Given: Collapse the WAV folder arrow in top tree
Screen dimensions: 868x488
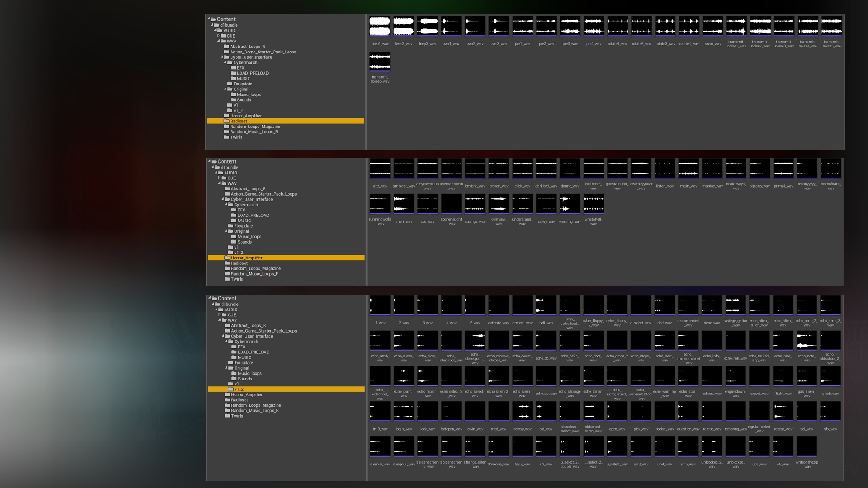Looking at the screenshot, I should [x=218, y=41].
